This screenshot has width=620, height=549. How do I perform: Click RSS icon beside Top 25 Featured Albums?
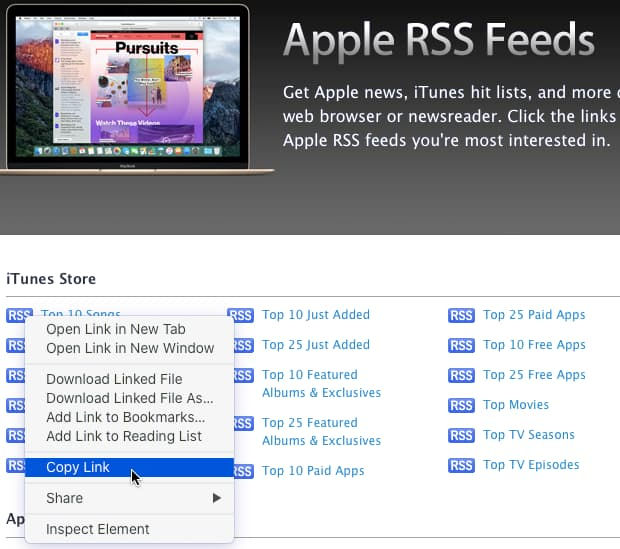click(x=243, y=424)
